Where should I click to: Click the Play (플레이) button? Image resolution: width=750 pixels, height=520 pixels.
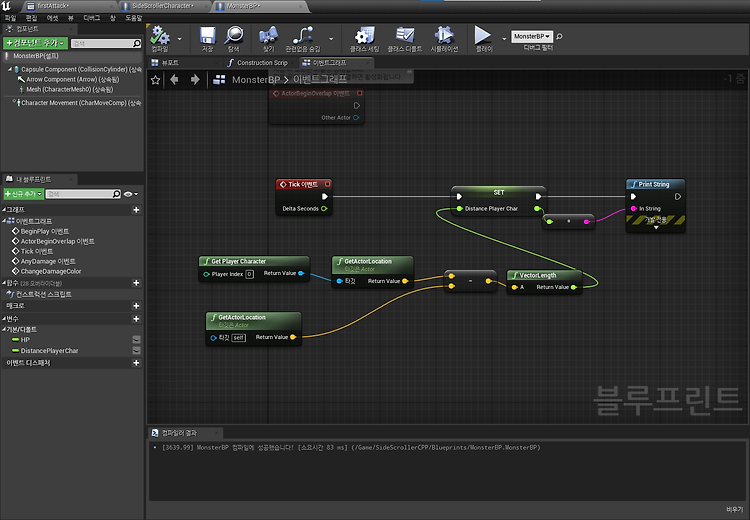coord(483,35)
